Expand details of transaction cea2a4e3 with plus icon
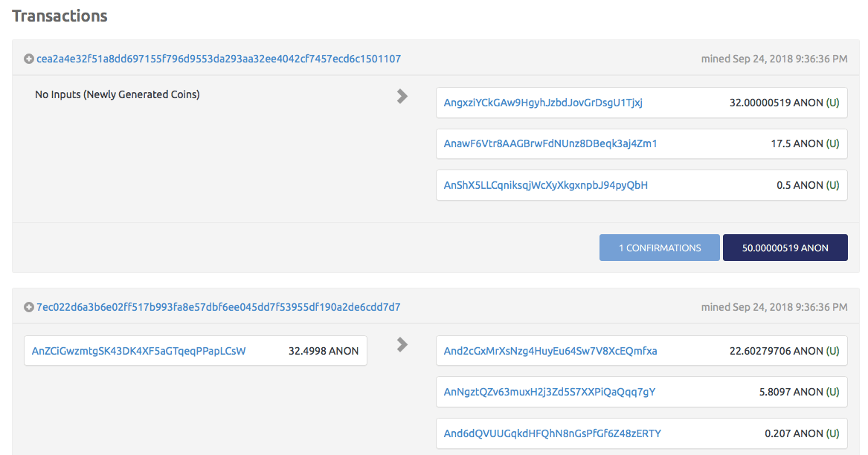 tap(29, 59)
